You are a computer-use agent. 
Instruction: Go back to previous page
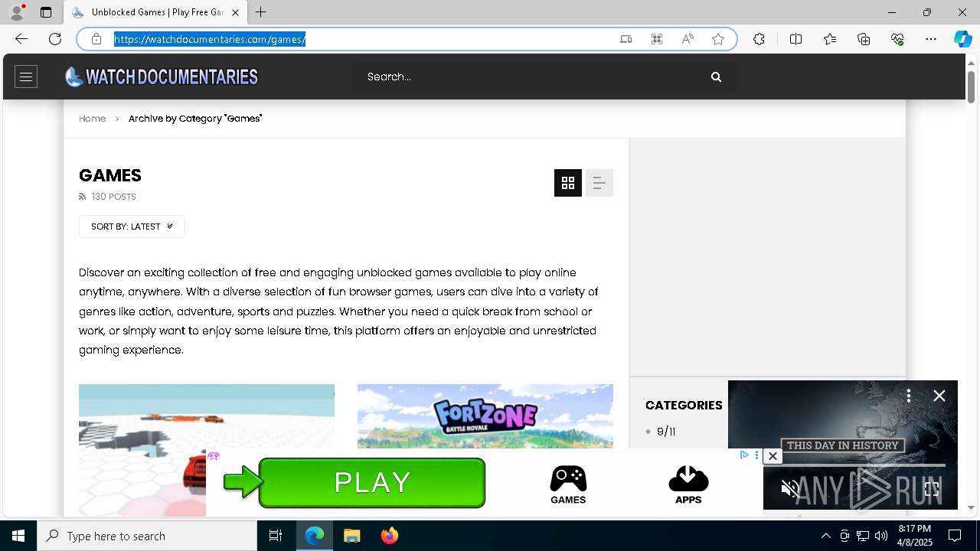point(21,39)
